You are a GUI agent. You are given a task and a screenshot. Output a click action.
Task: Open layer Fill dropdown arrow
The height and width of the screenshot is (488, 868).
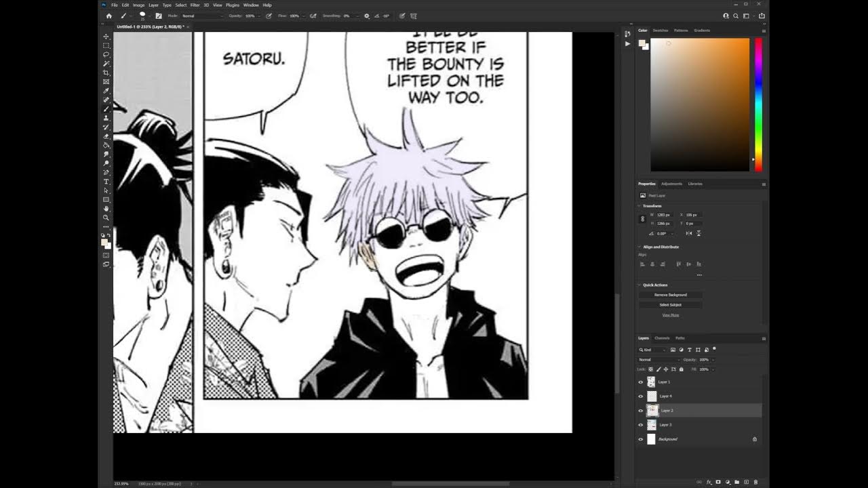point(713,369)
